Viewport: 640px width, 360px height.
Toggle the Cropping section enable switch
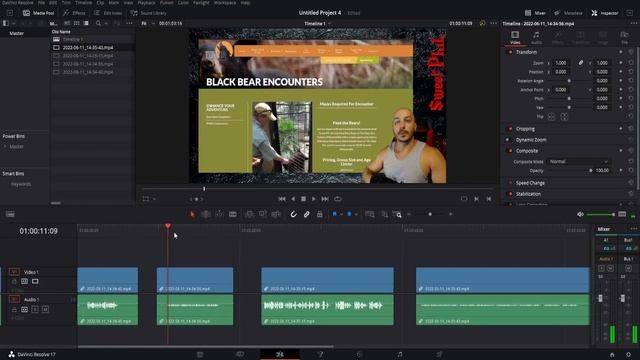click(510, 129)
